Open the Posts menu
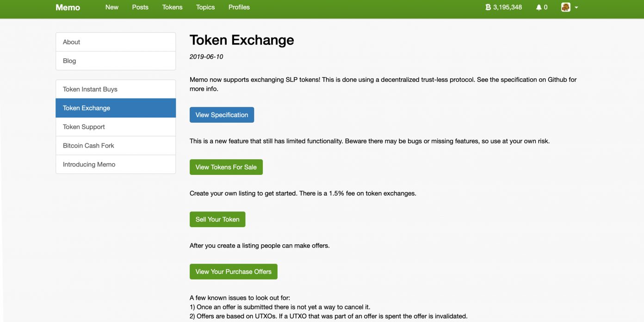This screenshot has height=322, width=644. [140, 7]
